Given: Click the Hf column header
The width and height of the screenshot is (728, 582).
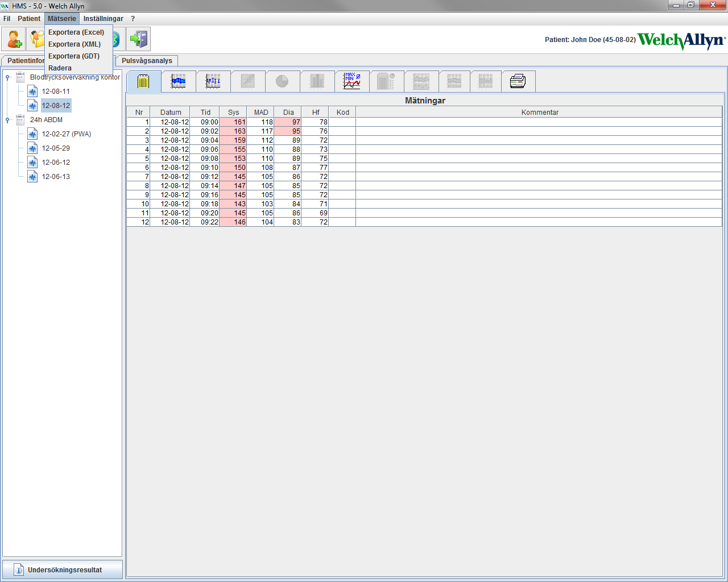Looking at the screenshot, I should click(316, 113).
